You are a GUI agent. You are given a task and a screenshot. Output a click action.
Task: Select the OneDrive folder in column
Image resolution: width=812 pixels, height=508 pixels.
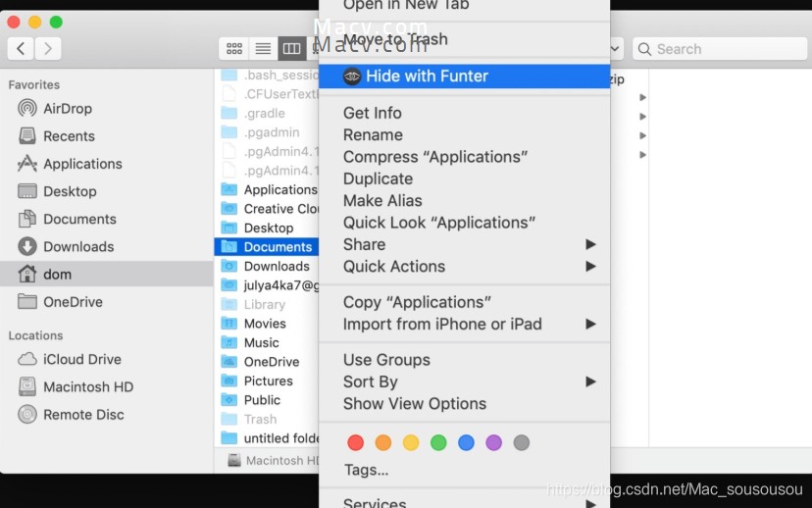[x=267, y=362]
